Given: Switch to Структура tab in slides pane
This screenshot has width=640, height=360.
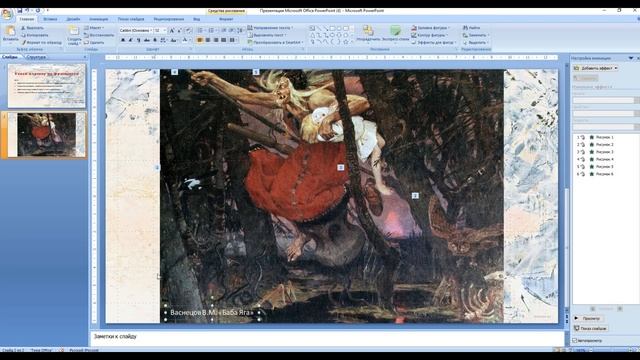Looking at the screenshot, I should (x=36, y=57).
